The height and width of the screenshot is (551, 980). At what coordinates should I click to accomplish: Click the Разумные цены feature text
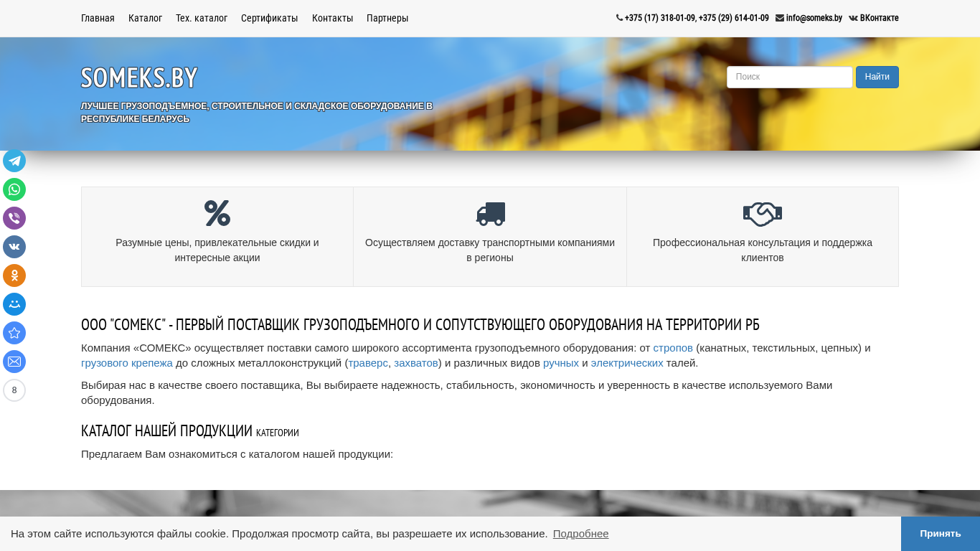[x=217, y=250]
